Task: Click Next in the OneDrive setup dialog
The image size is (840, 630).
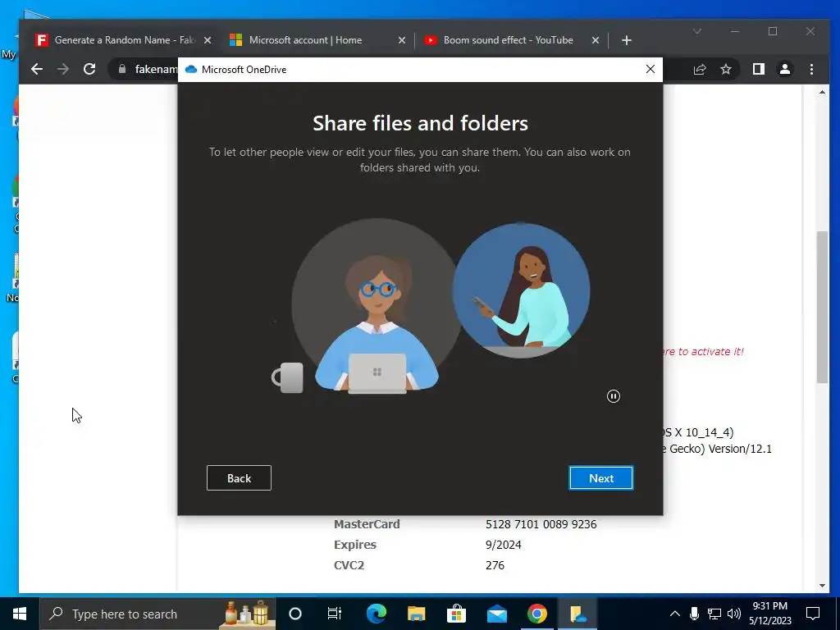Action: pyautogui.click(x=600, y=478)
